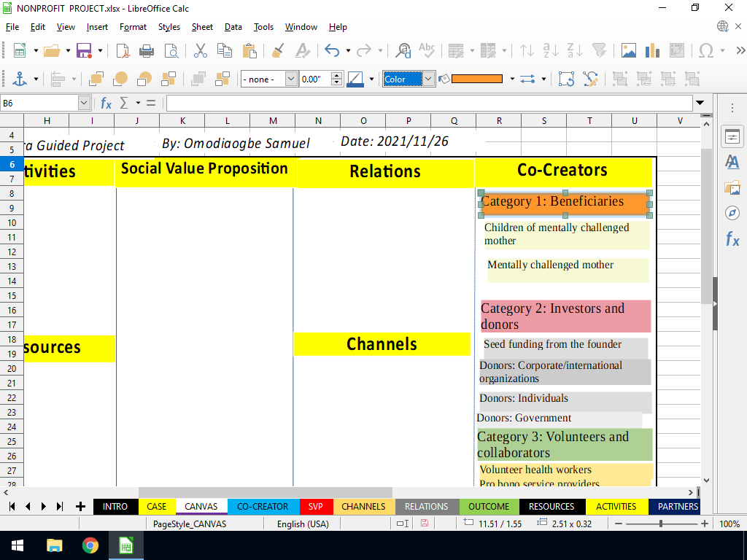Open sidebar Functions fx icon
Screen dimensions: 747x560
click(732, 238)
